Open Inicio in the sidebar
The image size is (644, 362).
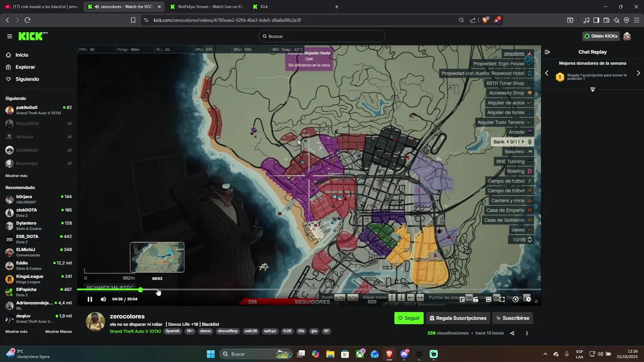[22, 55]
